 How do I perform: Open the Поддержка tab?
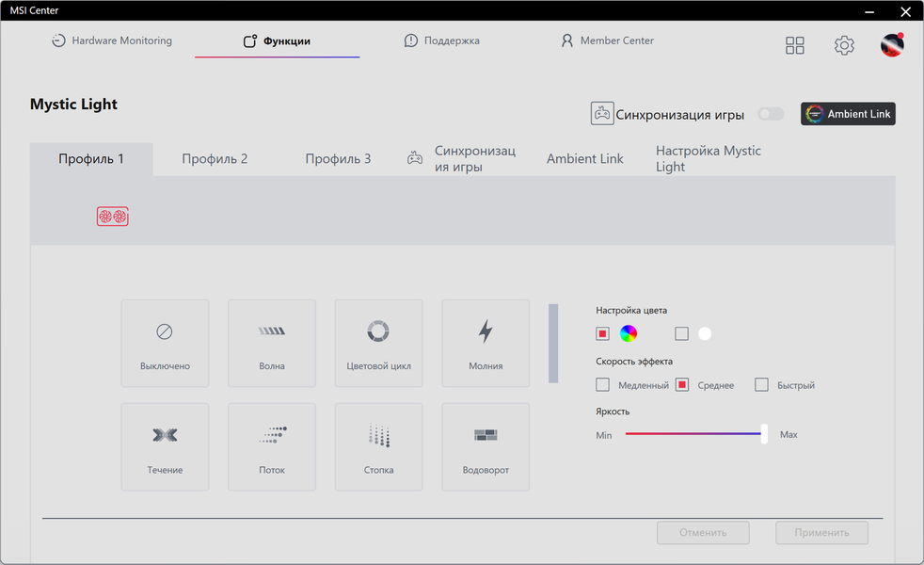click(442, 40)
